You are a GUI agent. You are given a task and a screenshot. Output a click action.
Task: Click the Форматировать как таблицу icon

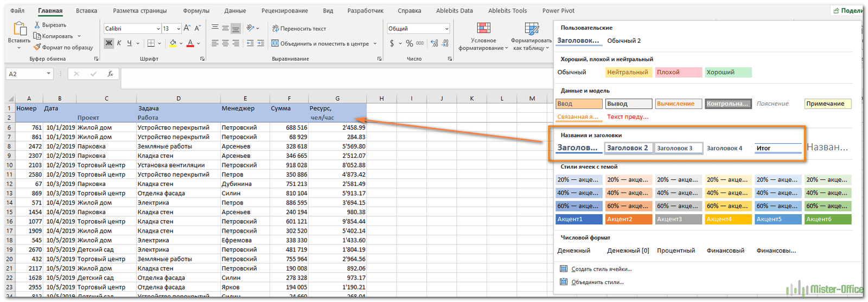532,29
